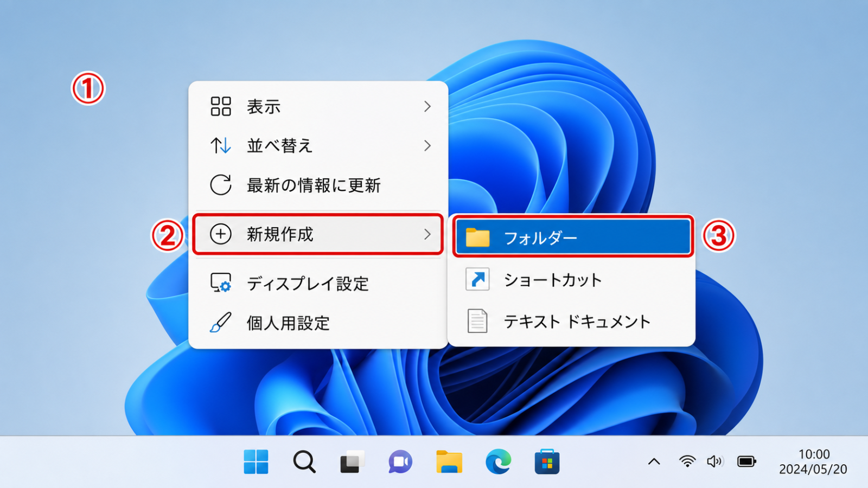Click the text document page icon
Screen dimensions: 868x488
pyautogui.click(x=477, y=321)
